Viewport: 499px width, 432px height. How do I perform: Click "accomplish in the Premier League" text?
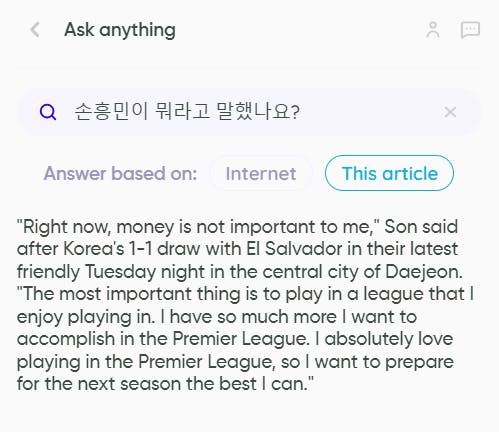(x=161, y=339)
